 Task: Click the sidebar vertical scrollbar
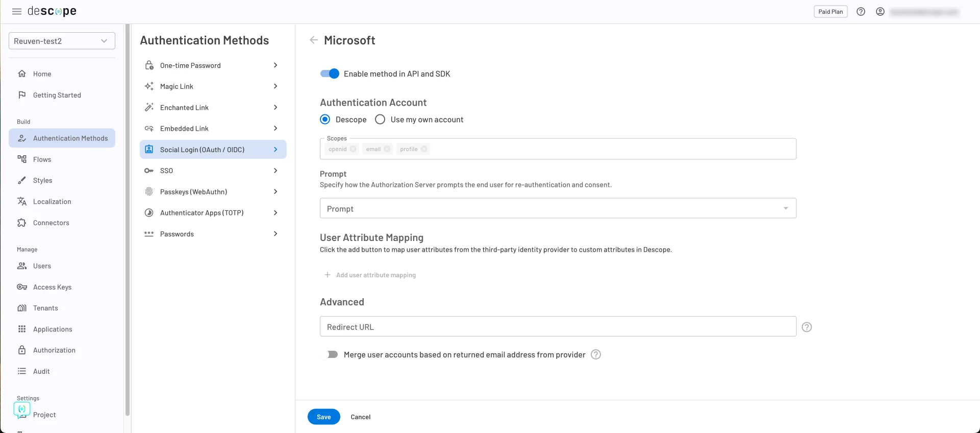point(128,220)
